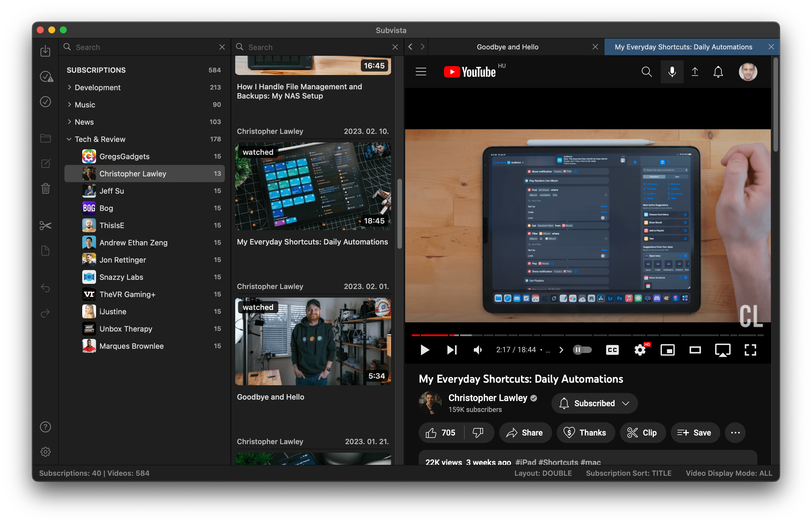Click the download inbox sidebar icon
Image resolution: width=812 pixels, height=524 pixels.
pyautogui.click(x=45, y=51)
